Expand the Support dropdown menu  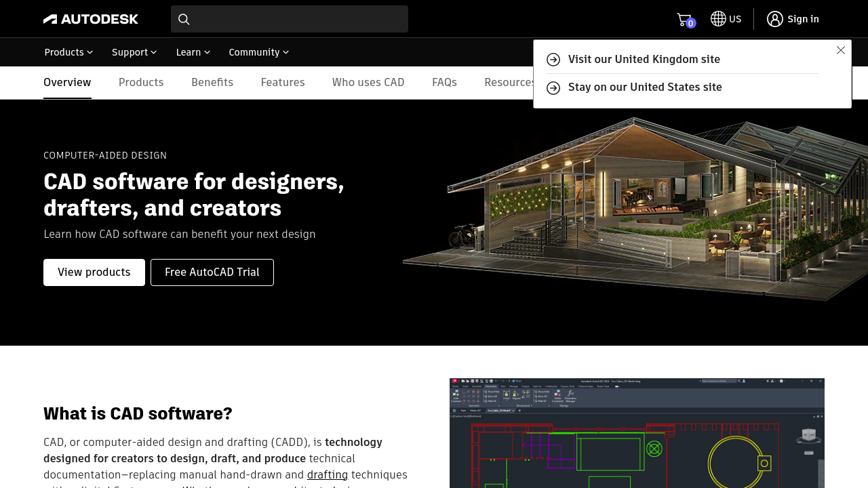point(134,52)
